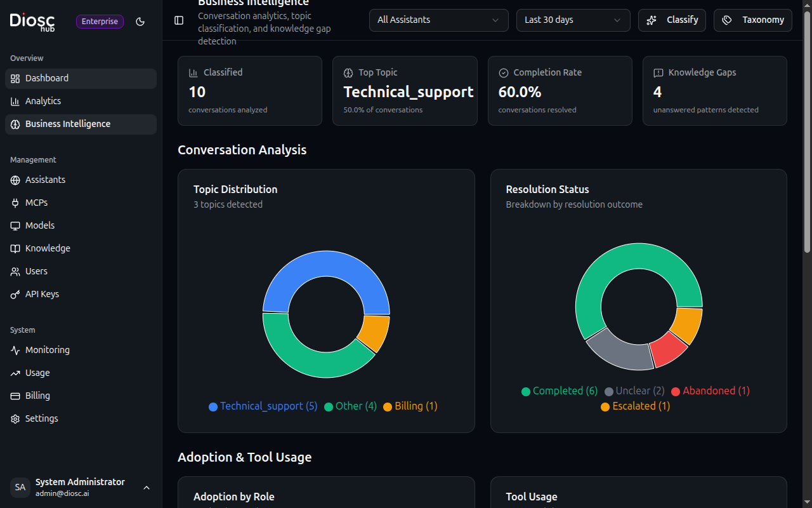Select the API Keys key icon
The height and width of the screenshot is (508, 812).
pos(15,294)
